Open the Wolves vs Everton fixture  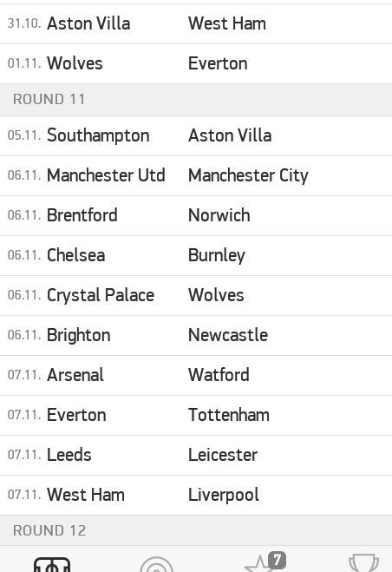[196, 64]
